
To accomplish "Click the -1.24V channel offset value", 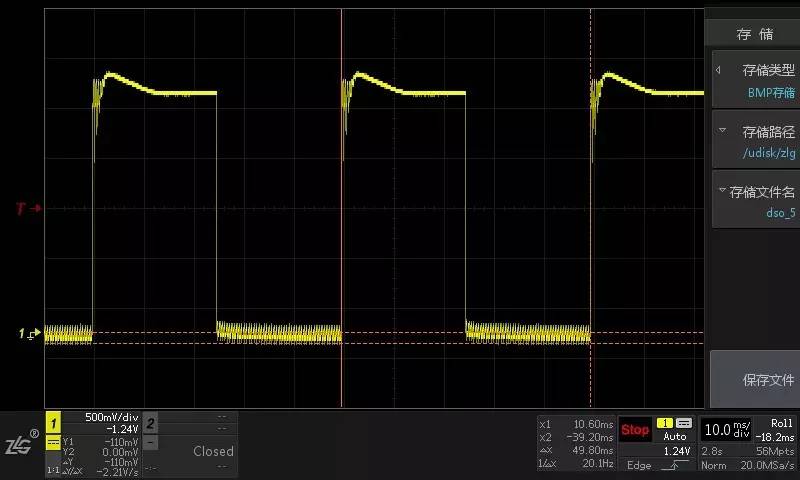I will point(122,429).
